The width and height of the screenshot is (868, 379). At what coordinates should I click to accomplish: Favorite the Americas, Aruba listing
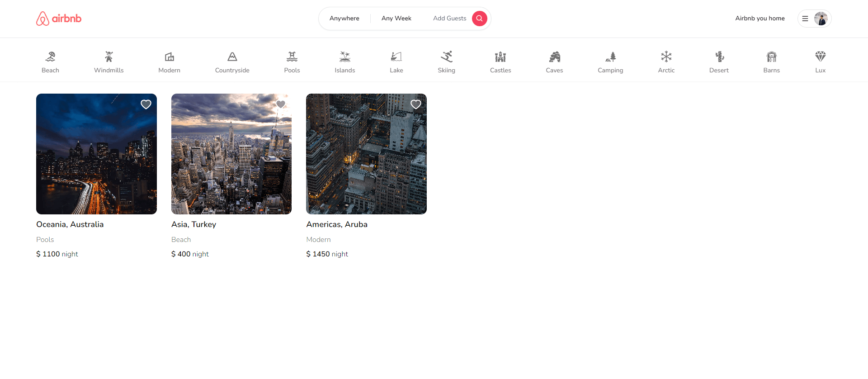click(416, 104)
